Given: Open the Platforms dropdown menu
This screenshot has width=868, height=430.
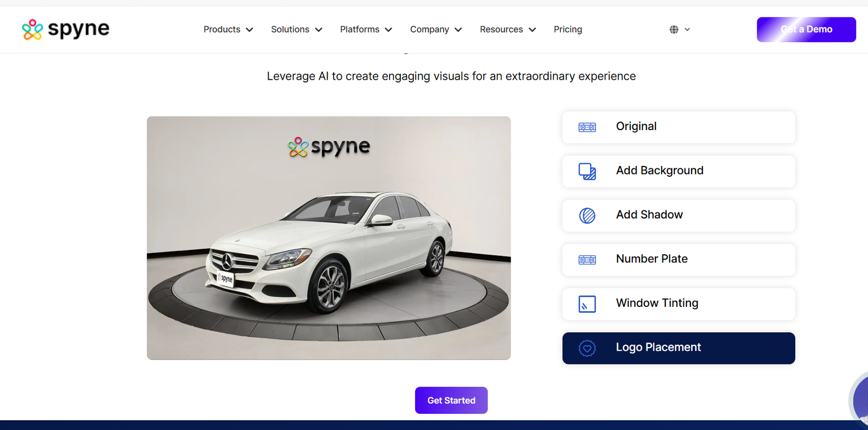Looking at the screenshot, I should click(x=366, y=29).
